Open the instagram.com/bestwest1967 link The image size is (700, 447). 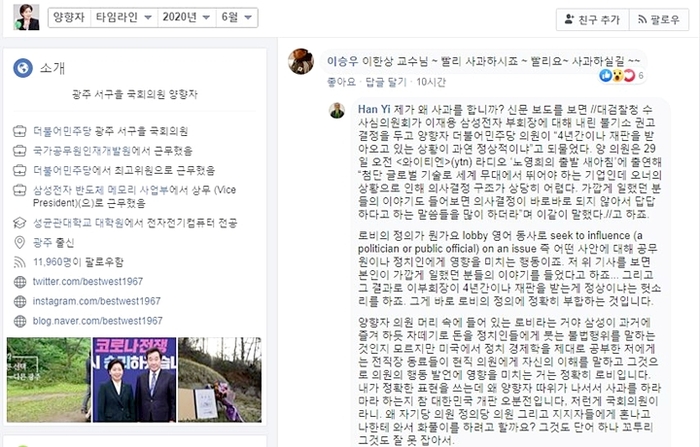[x=96, y=301]
